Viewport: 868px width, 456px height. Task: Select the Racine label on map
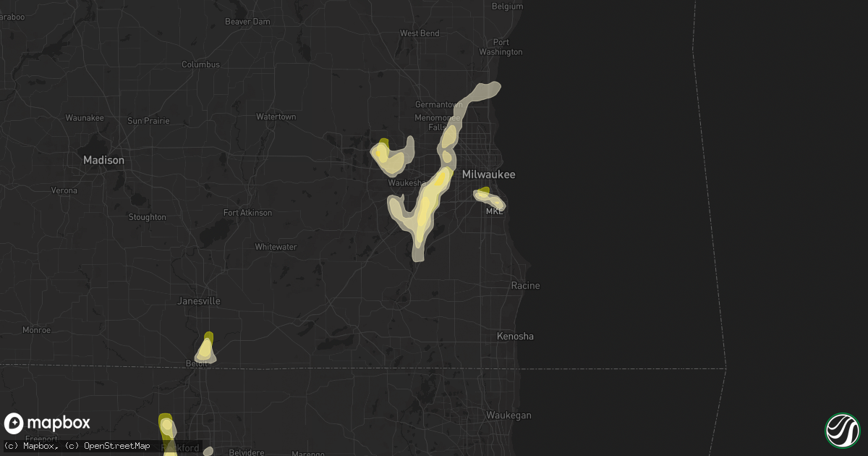pos(525,286)
